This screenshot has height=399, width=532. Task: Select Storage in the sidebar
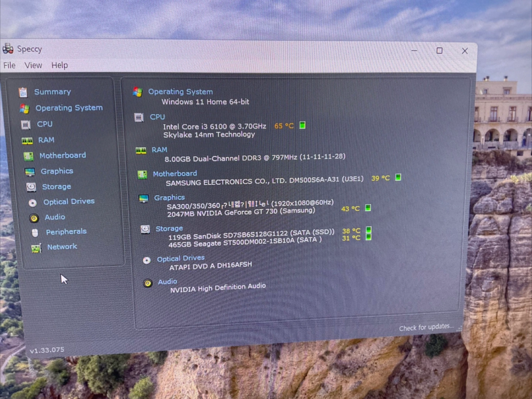(57, 187)
